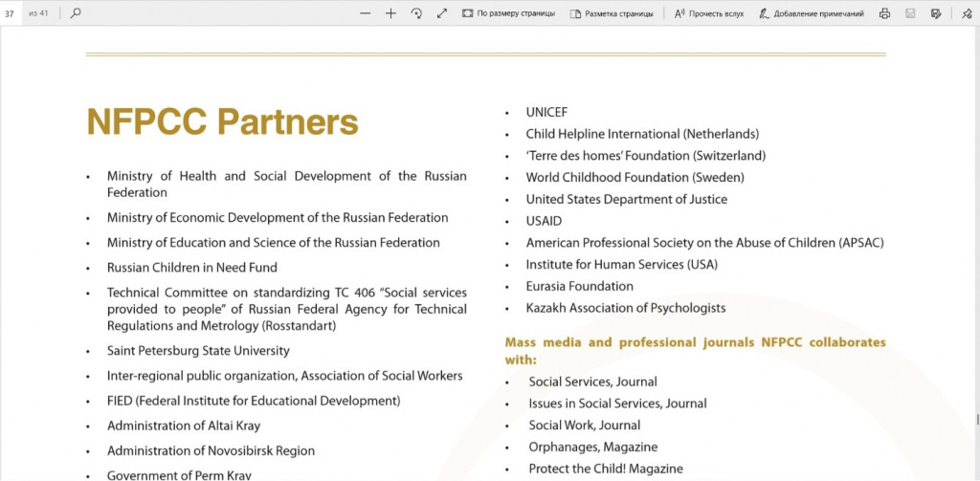Enter full screen with diagonal arrows icon
Viewport: 980px width, 481px height.
[x=442, y=13]
